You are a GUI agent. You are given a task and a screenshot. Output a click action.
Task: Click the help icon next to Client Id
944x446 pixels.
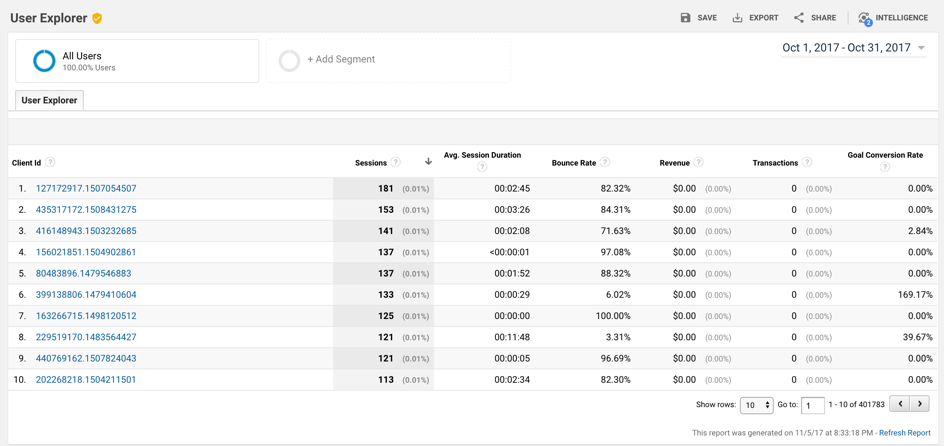pos(51,163)
